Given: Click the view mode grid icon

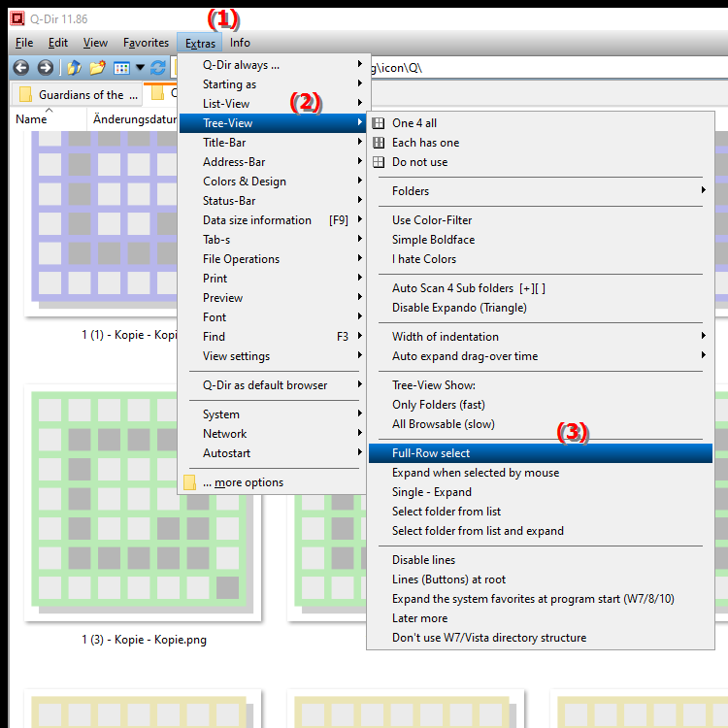Looking at the screenshot, I should pyautogui.click(x=121, y=68).
